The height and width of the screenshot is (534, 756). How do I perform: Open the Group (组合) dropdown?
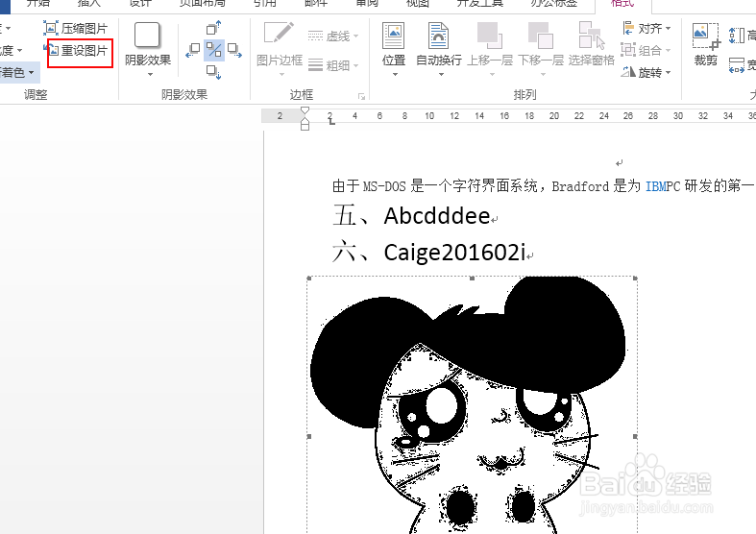[x=646, y=50]
